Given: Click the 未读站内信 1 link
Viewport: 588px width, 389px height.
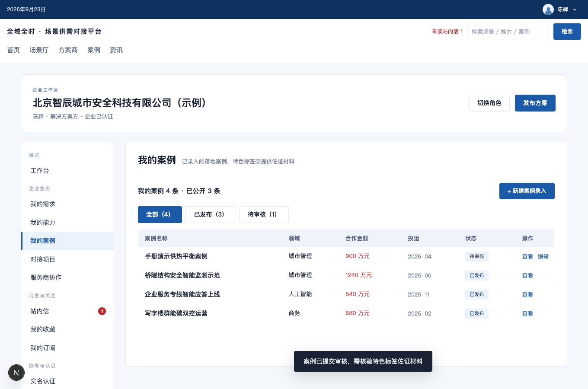Looking at the screenshot, I should (447, 32).
